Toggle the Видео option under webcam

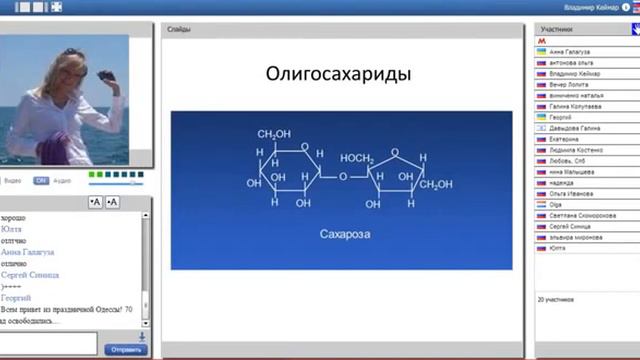[x=13, y=180]
